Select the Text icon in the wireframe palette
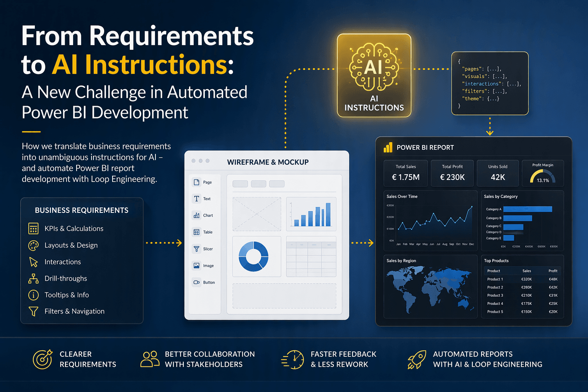Image resolution: width=588 pixels, height=392 pixels. [196, 199]
